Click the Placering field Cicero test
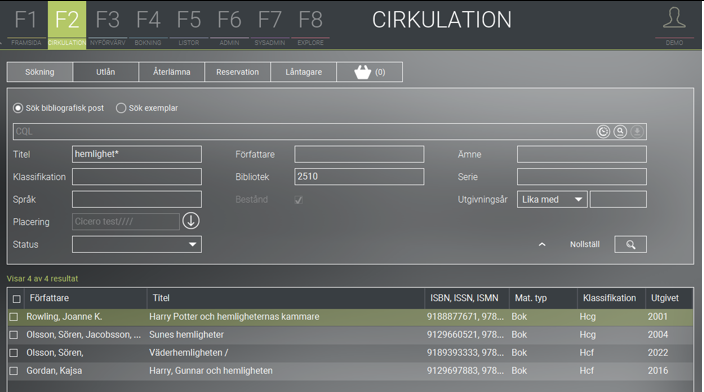Viewport: 704px width, 392px height. tap(126, 221)
